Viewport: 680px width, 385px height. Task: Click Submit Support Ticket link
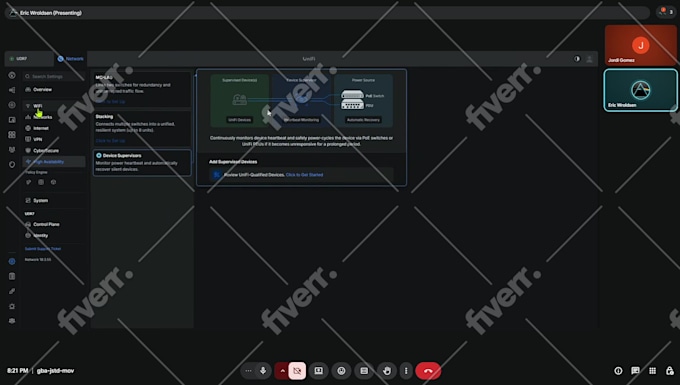[43, 249]
